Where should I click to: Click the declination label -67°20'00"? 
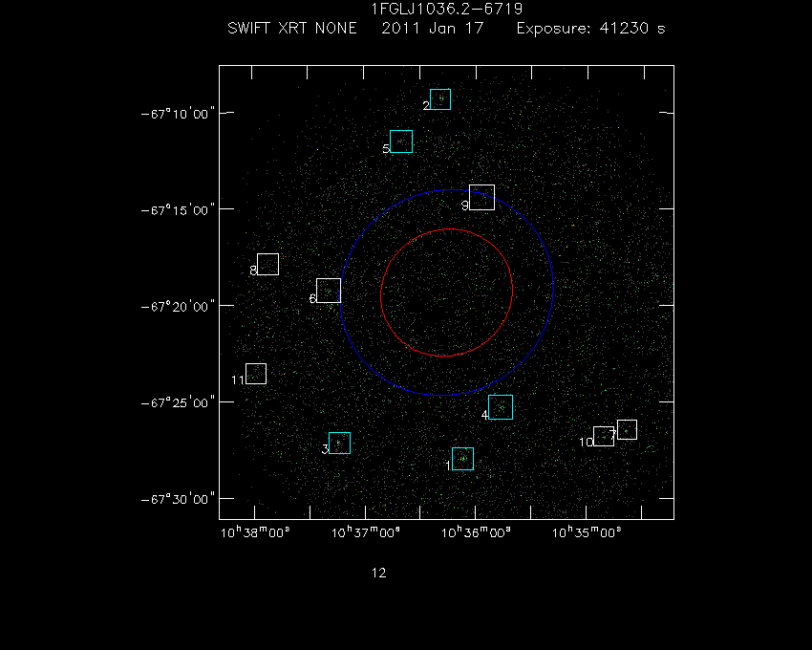tap(178, 306)
